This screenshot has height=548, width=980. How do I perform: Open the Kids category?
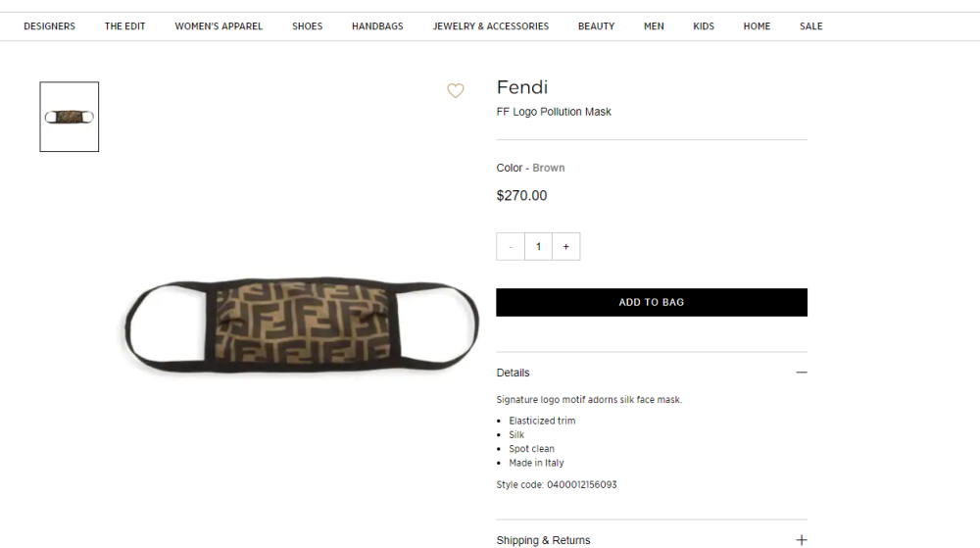pyautogui.click(x=704, y=26)
